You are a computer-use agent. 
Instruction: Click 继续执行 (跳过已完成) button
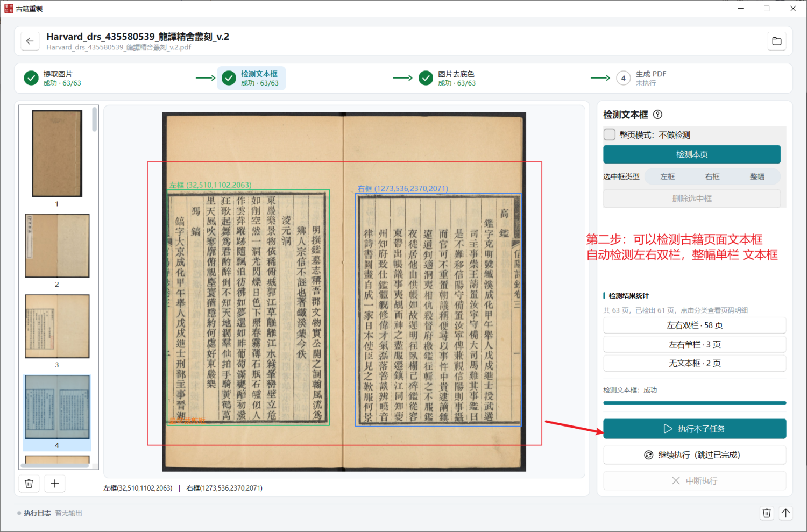[x=695, y=455]
